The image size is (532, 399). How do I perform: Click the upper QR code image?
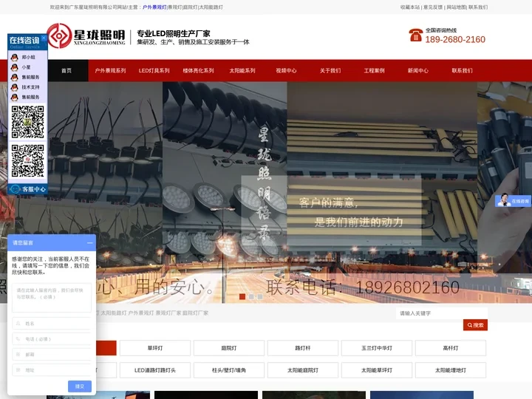point(27,122)
